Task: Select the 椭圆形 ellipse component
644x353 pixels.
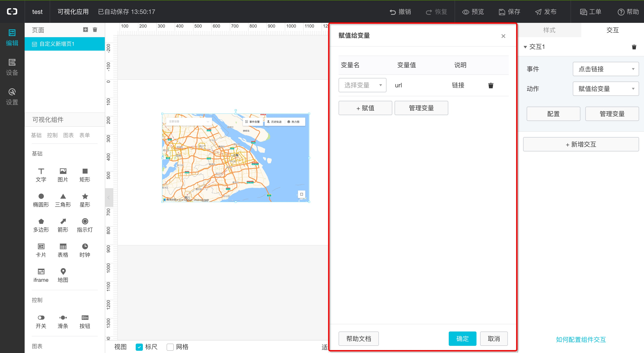Action: [x=41, y=200]
